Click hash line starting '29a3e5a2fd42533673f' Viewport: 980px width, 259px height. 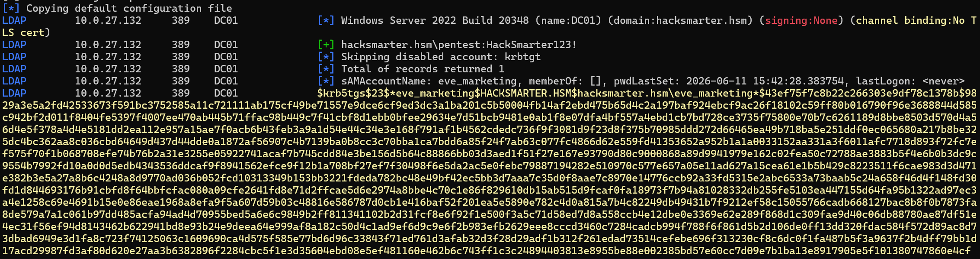click(490, 105)
